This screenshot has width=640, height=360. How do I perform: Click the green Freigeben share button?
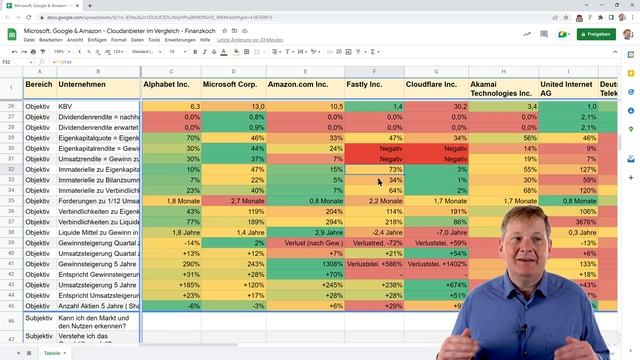[x=596, y=34]
